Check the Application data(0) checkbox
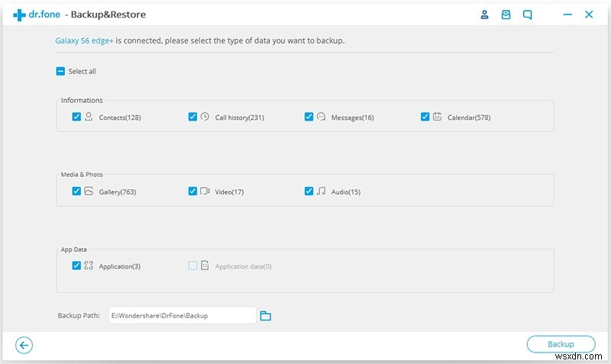611x364 pixels. click(x=192, y=266)
